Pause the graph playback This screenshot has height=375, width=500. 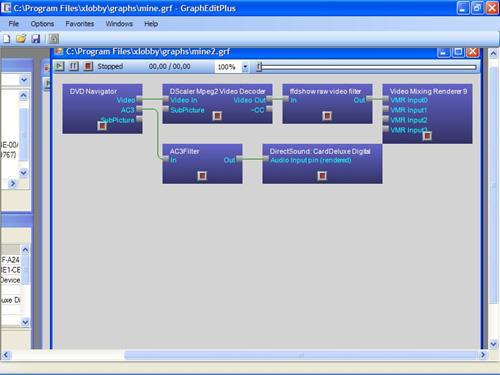coord(74,66)
